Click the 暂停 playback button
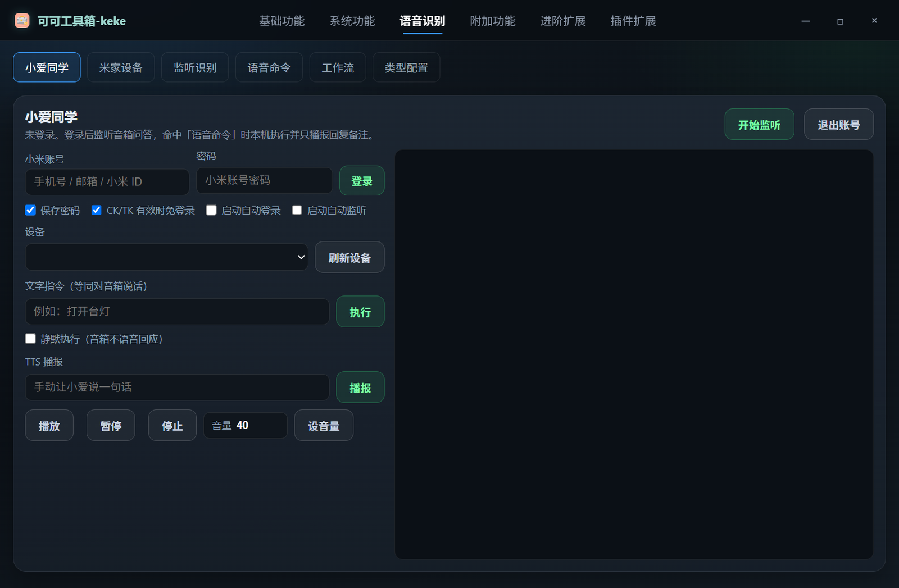Viewport: 899px width, 588px height. click(x=111, y=426)
